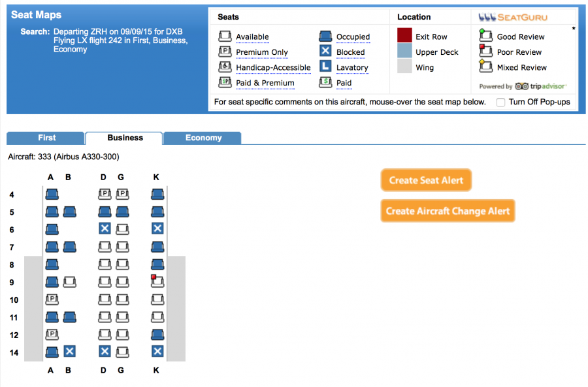Click occupied seat 5A
Screen dimensions: 588x387
(x=52, y=211)
